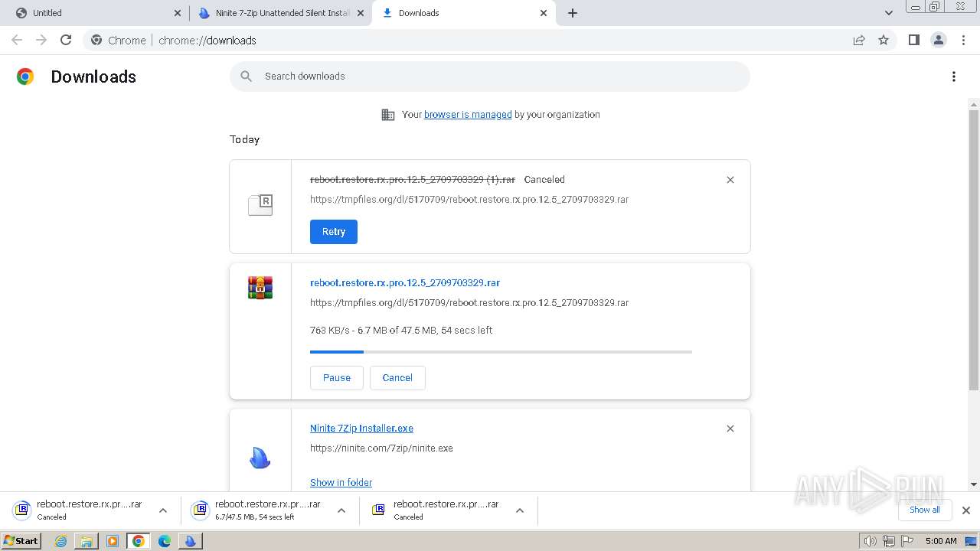This screenshot has width=980, height=551.
Task: Close the Downloads tab
Action: pos(544,13)
